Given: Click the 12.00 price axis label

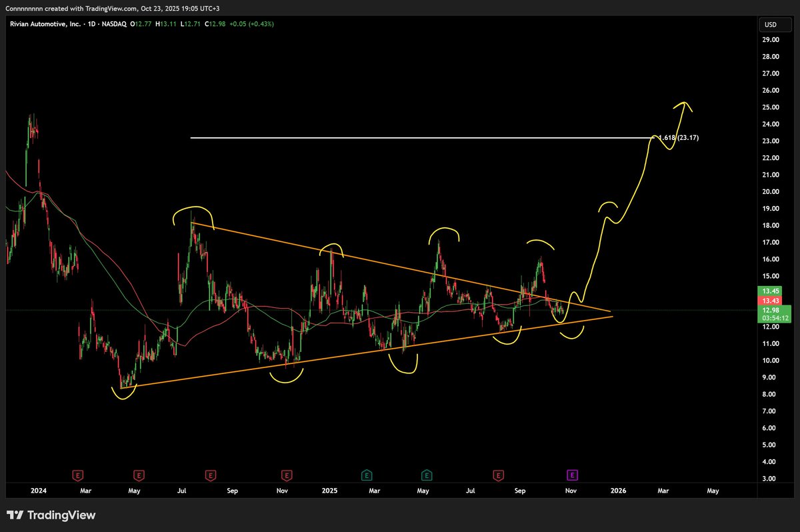Looking at the screenshot, I should coord(771,327).
